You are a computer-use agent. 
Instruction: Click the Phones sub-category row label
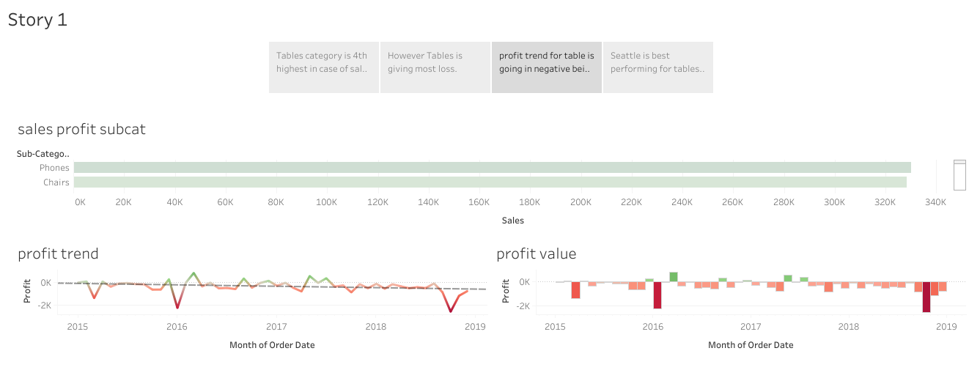54,168
